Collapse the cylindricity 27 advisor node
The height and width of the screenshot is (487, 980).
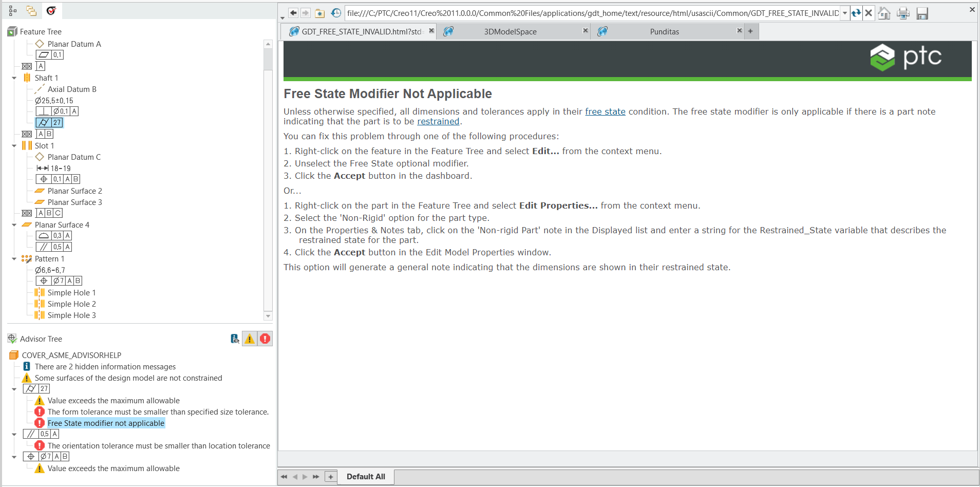tap(14, 389)
